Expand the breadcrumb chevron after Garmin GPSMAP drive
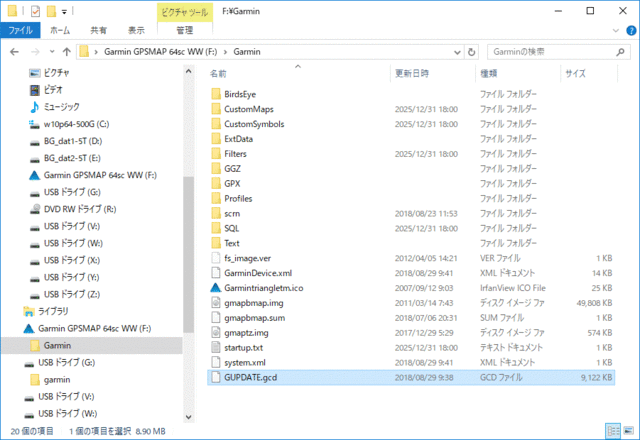The height and width of the screenshot is (440, 640). (225, 52)
